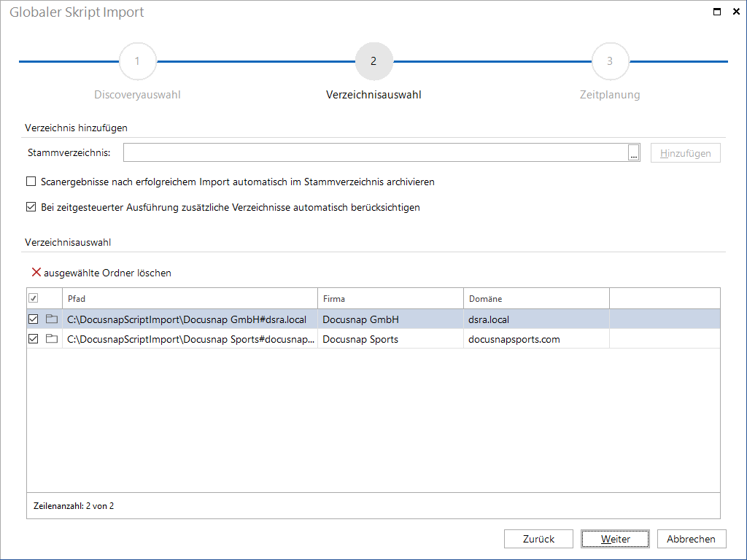
Task: Select path cell for Docusnap Sports#docusnap...
Action: (190, 340)
